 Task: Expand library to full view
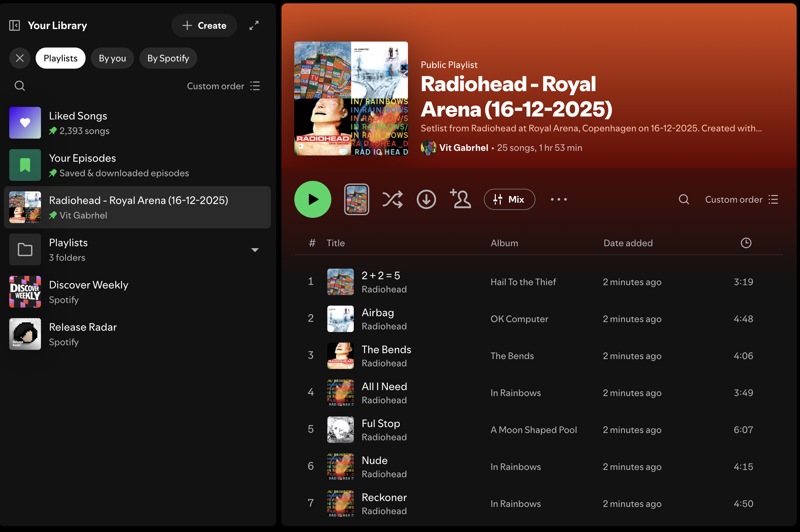click(254, 25)
